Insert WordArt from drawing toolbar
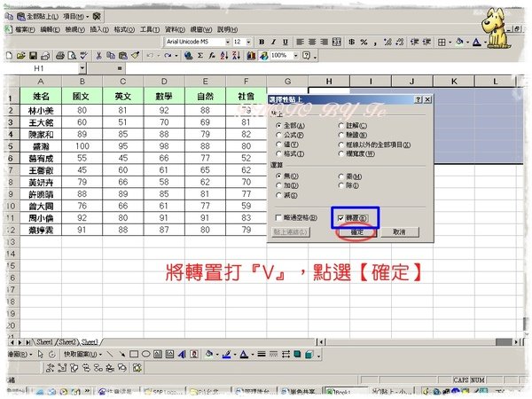Viewport: 532px width, 399px height. pos(182,354)
